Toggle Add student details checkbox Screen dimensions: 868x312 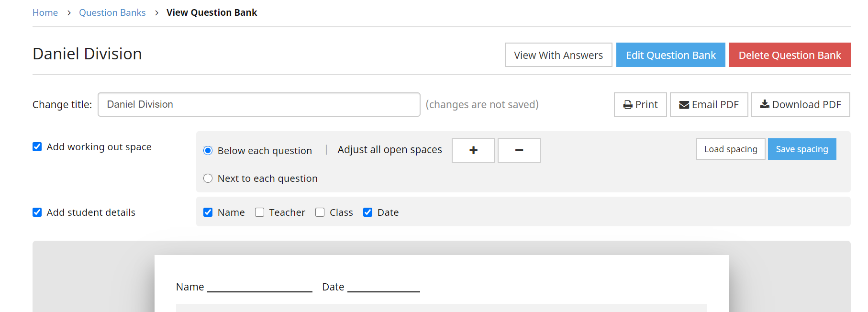click(x=37, y=212)
